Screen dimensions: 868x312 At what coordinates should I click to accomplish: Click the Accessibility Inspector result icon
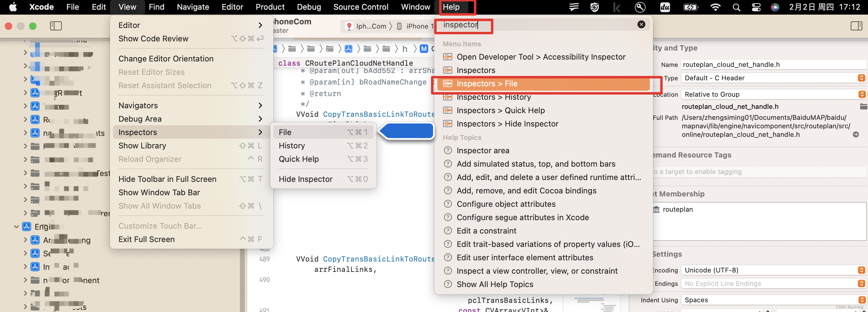[447, 57]
